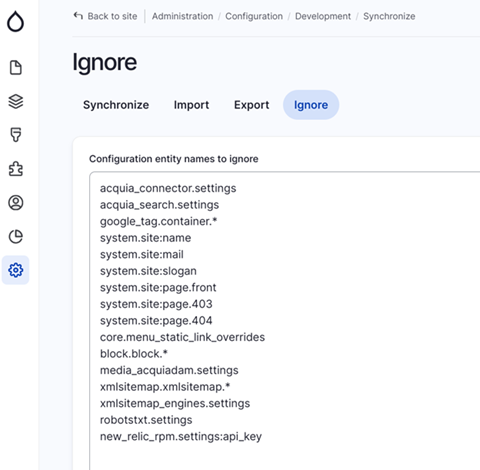Click the 'acquia_search.settings' line
The width and height of the screenshot is (480, 470).
[x=159, y=205]
